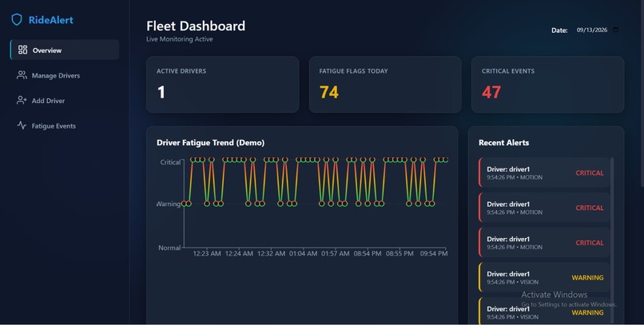
Task: Click the Add Driver person-plus icon
Action: (x=22, y=100)
